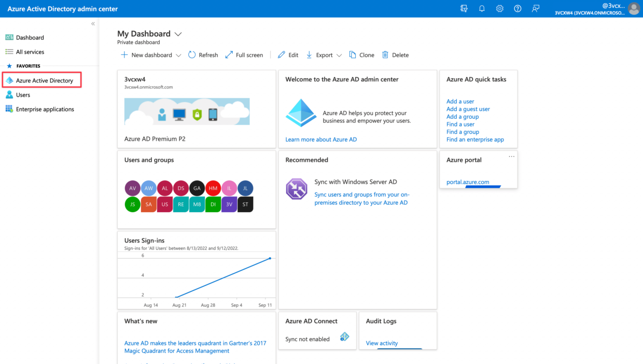Enter Full screen mode
Image resolution: width=643 pixels, height=364 pixels.
point(244,54)
